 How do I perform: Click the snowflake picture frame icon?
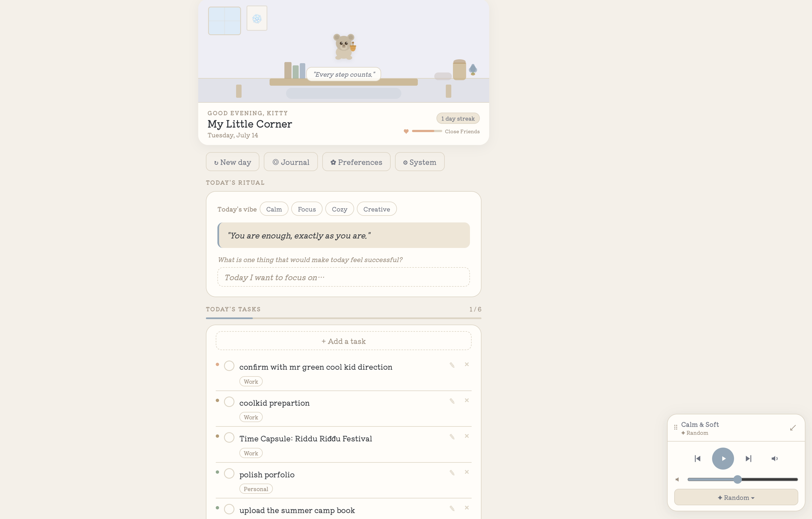[257, 18]
